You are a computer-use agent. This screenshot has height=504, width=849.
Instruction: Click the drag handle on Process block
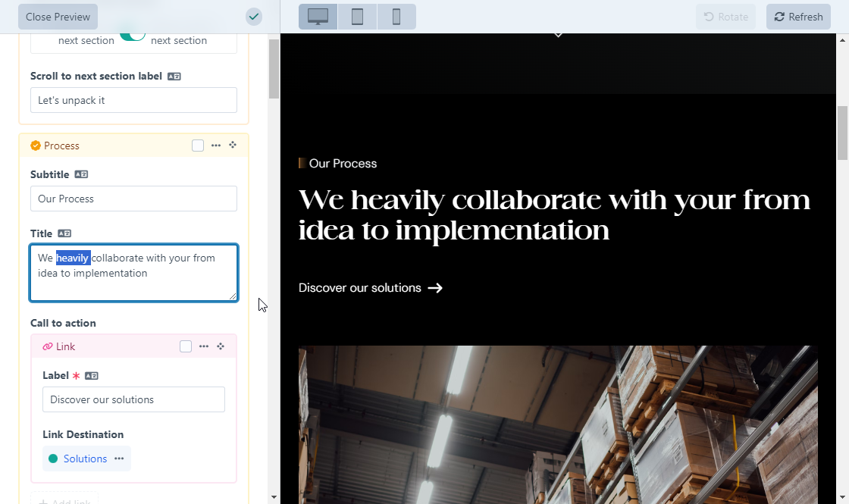pos(233,146)
